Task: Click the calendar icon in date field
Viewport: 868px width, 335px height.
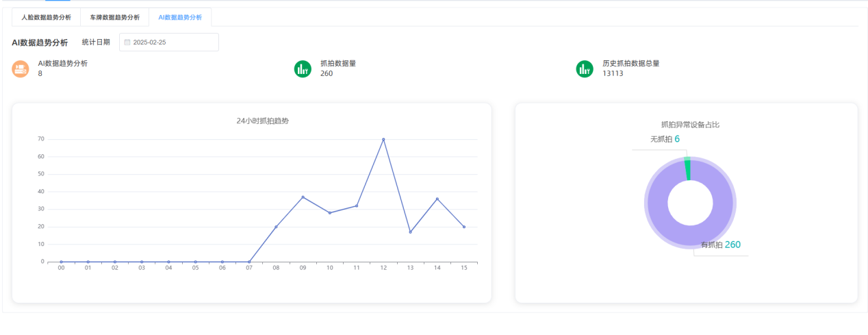Action: pos(127,42)
